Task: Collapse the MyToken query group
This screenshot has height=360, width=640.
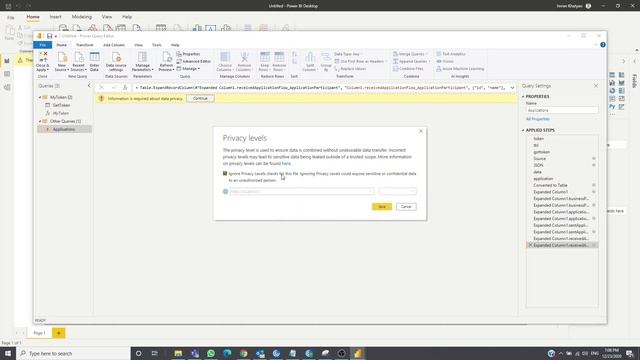Action: tap(40, 98)
